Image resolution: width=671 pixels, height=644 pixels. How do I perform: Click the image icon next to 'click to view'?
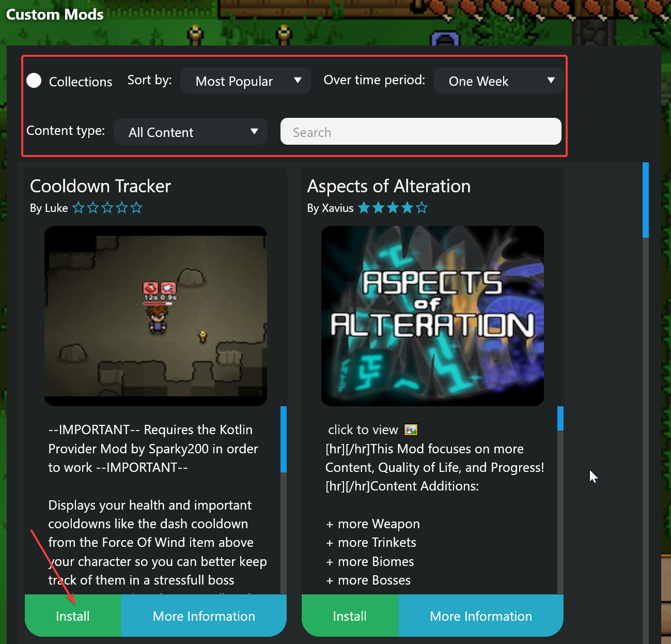pos(411,430)
